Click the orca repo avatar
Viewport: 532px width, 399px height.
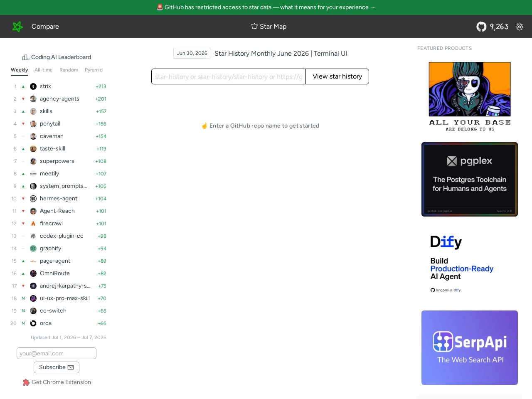click(33, 323)
